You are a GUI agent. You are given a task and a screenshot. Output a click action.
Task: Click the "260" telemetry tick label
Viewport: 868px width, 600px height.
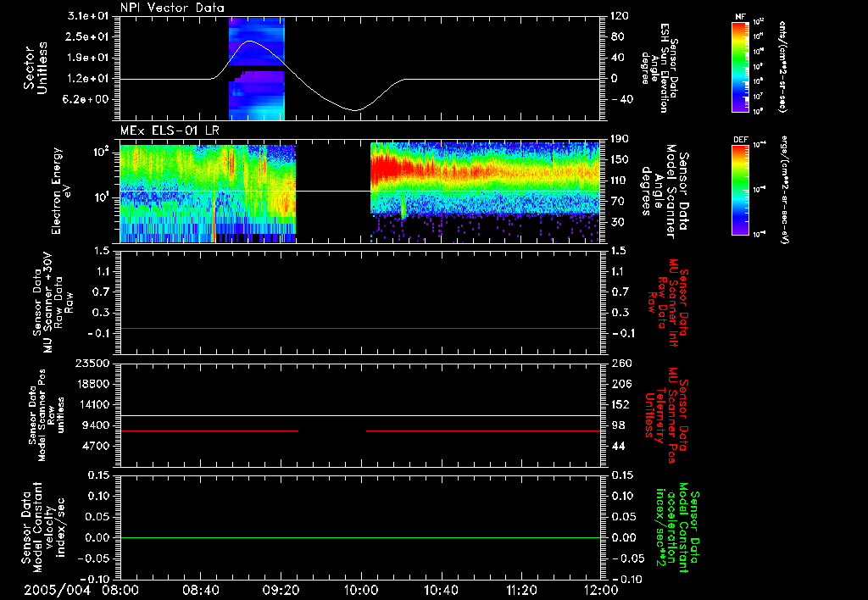pos(620,363)
